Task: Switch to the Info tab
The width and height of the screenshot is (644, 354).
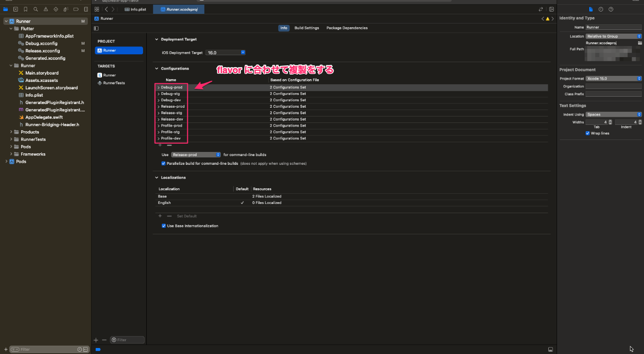Action: coord(284,28)
